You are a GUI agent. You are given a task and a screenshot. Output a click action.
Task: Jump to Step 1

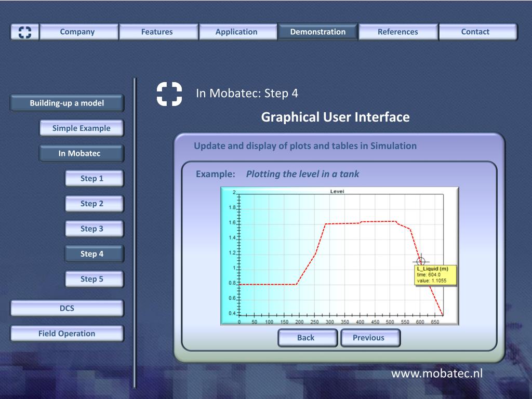(95, 179)
